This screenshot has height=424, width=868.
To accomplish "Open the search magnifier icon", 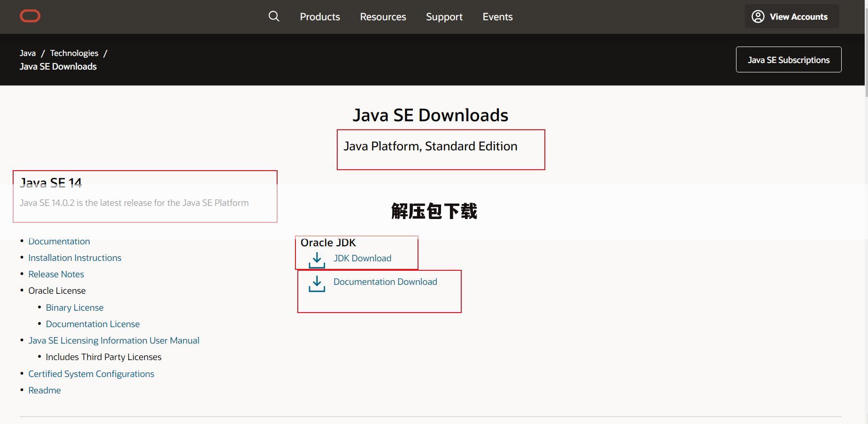I will 274,16.
